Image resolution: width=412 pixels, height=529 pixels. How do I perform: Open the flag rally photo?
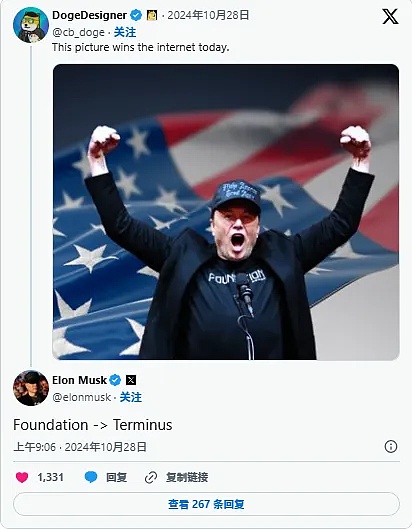click(226, 212)
